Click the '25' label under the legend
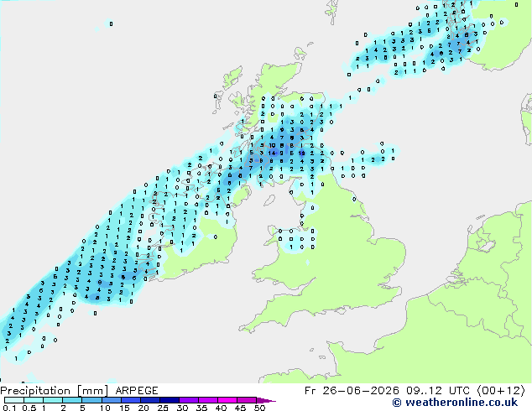Viewport: 532px width, 411px height. [x=163, y=408]
